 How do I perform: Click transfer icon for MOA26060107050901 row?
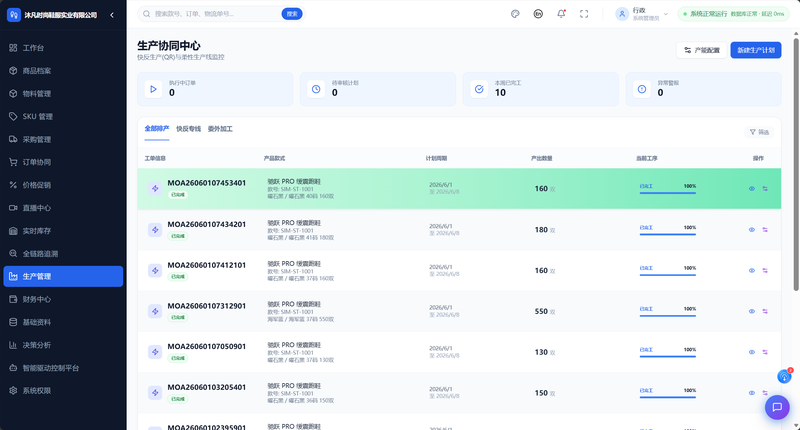click(x=765, y=352)
